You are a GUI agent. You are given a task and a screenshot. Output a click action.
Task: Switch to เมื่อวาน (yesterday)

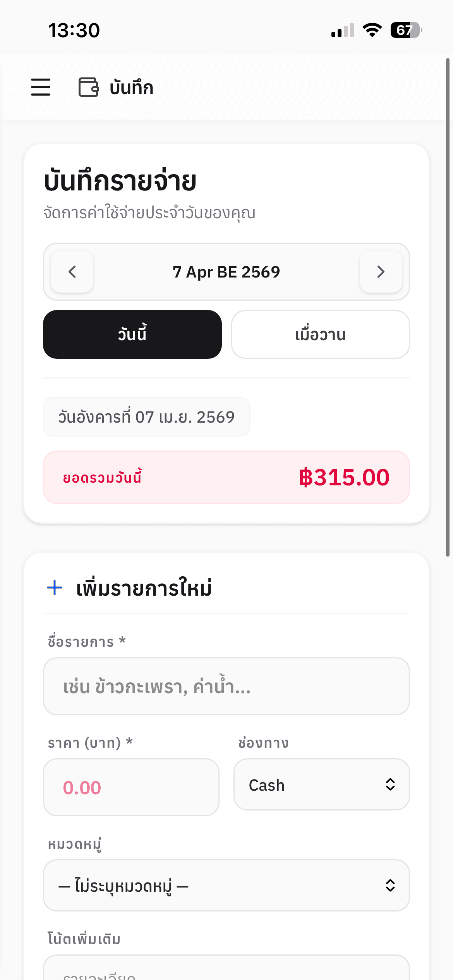(x=321, y=334)
